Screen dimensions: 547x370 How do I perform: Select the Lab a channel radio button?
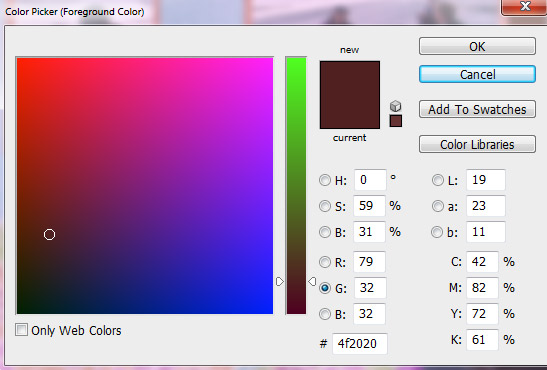(x=437, y=206)
